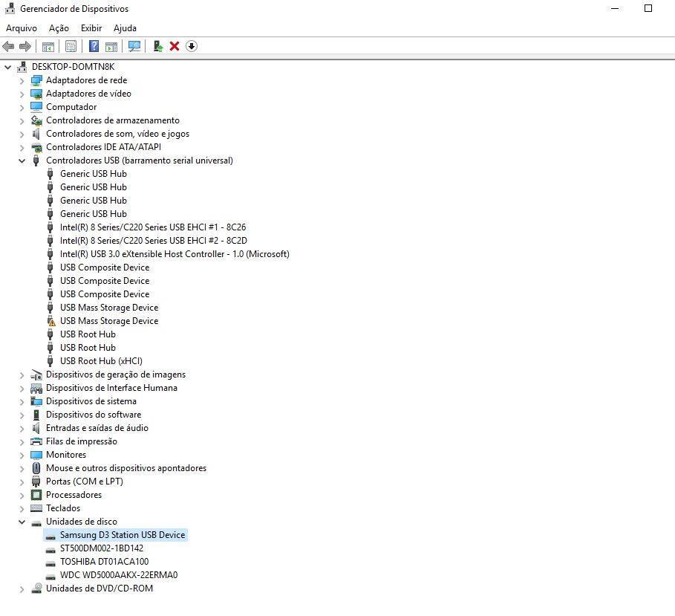Scan for hardware changes monitor icon
675x616 pixels.
(x=134, y=46)
